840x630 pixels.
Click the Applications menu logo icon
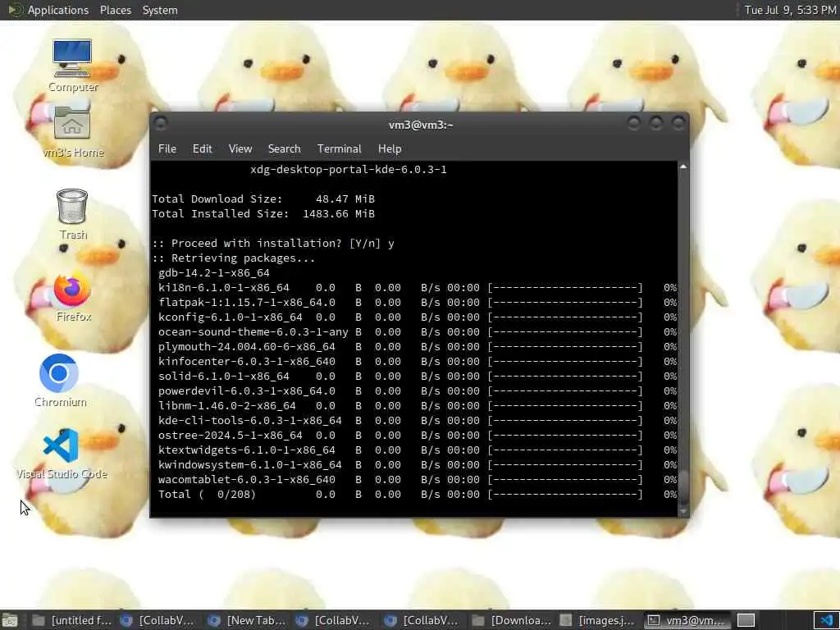point(15,10)
